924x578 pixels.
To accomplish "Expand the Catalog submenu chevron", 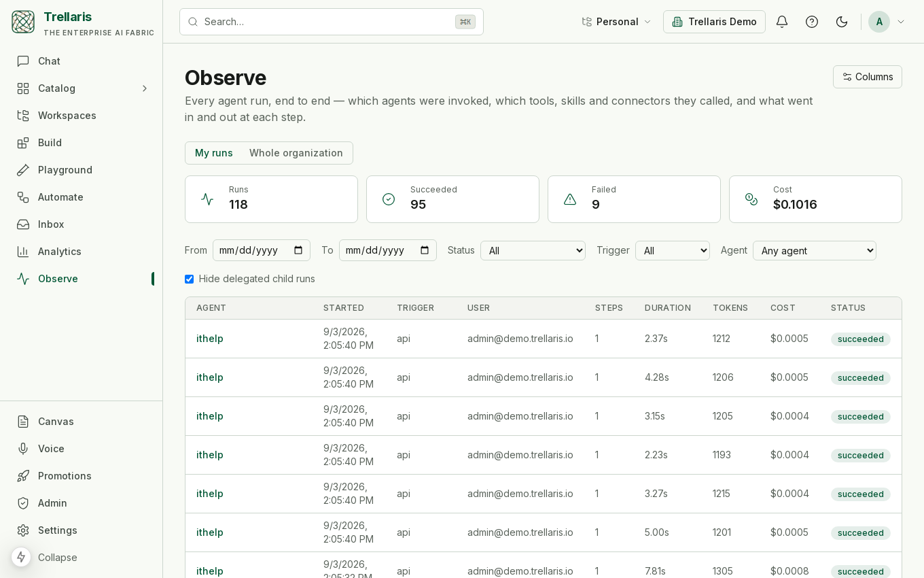I will coord(144,88).
